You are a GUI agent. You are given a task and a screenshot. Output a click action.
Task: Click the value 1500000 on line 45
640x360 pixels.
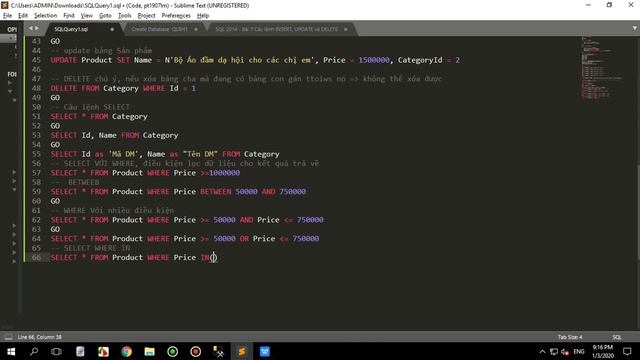[x=374, y=60]
